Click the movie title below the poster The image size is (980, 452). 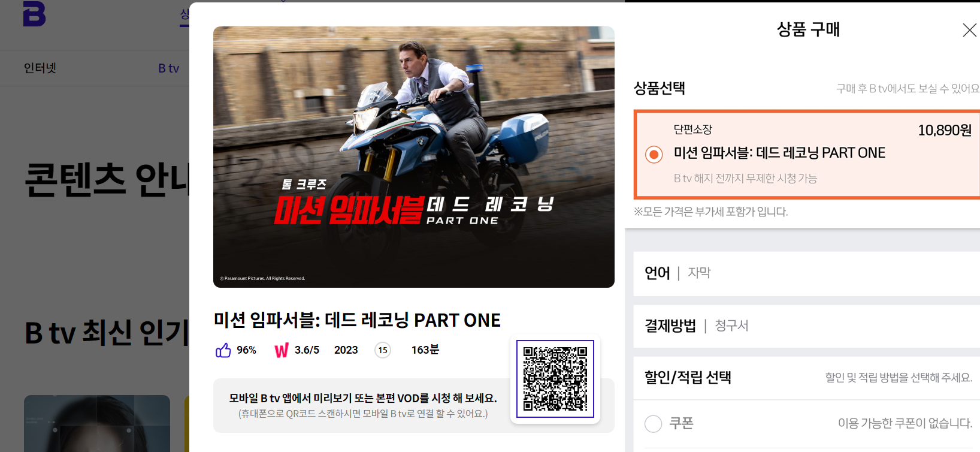pos(357,320)
